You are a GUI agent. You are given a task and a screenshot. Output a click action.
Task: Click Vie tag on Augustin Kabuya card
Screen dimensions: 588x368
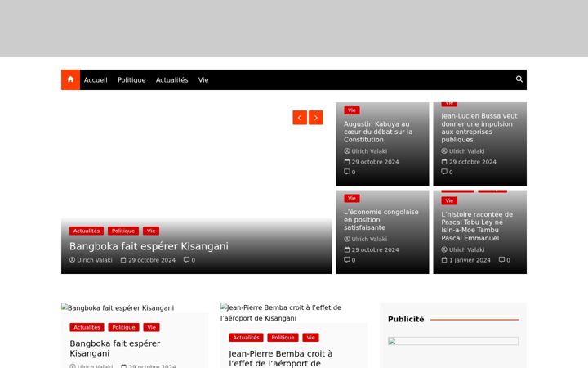point(352,110)
